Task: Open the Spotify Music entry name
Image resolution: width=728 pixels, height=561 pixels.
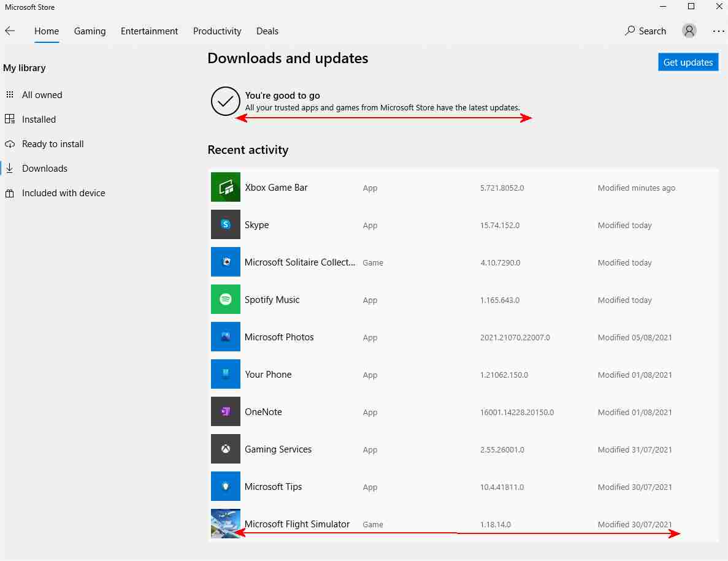Action: (x=272, y=300)
